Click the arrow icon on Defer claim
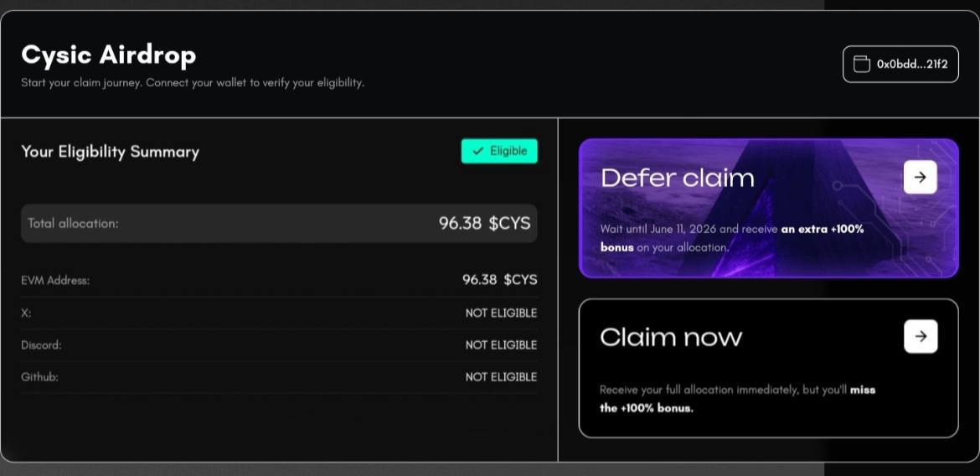The width and height of the screenshot is (980, 476). [x=920, y=178]
